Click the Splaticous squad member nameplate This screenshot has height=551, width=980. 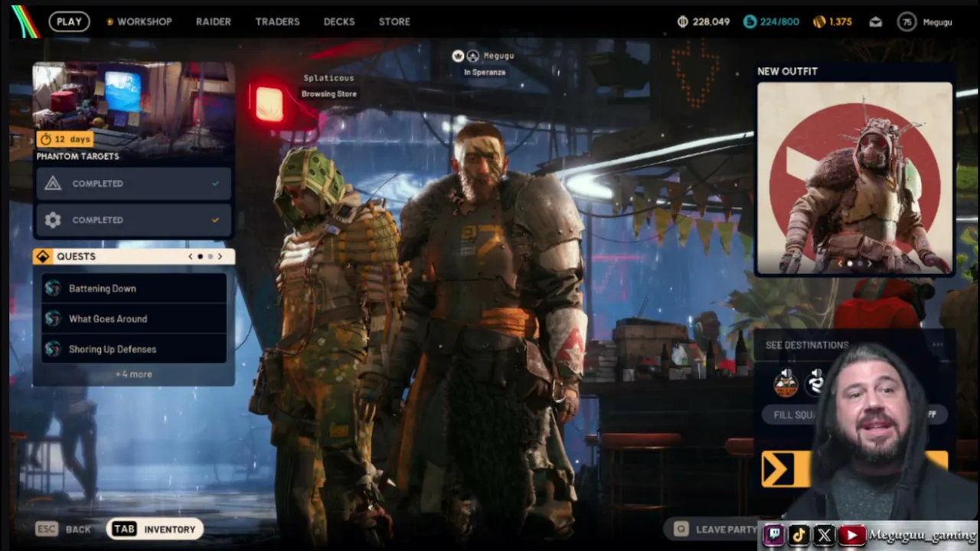pos(328,86)
